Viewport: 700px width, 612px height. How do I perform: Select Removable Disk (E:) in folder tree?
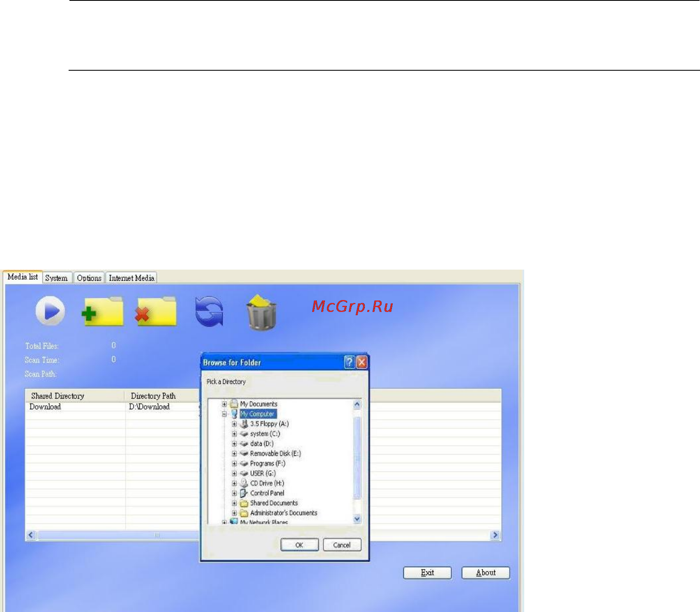(x=275, y=453)
